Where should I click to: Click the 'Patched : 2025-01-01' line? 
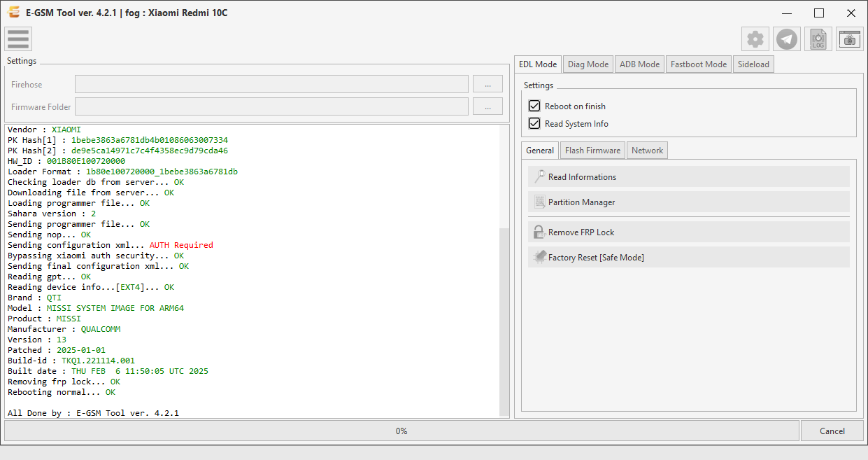(57, 350)
